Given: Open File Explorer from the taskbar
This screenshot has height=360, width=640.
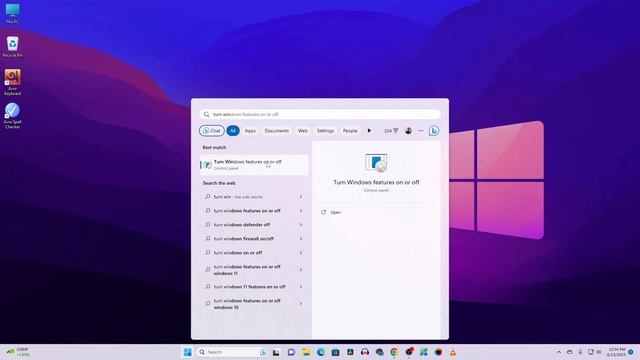Looking at the screenshot, I should 306,352.
